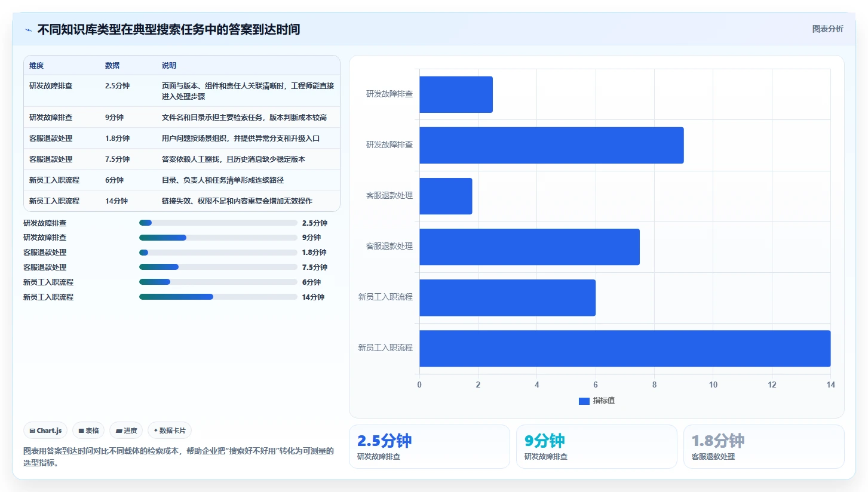Click the 1.8分钟 客服退款处理 data card
The width and height of the screenshot is (868, 492).
click(764, 447)
